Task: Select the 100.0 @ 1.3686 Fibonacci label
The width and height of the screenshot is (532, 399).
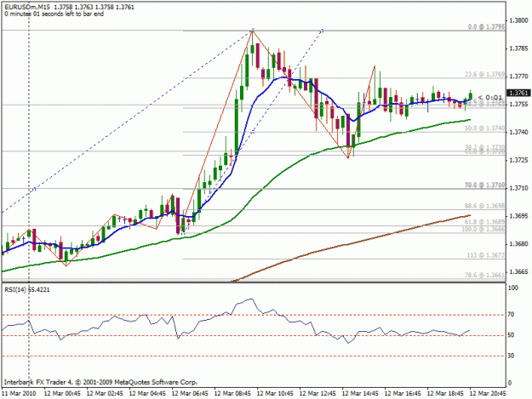Action: [483, 230]
